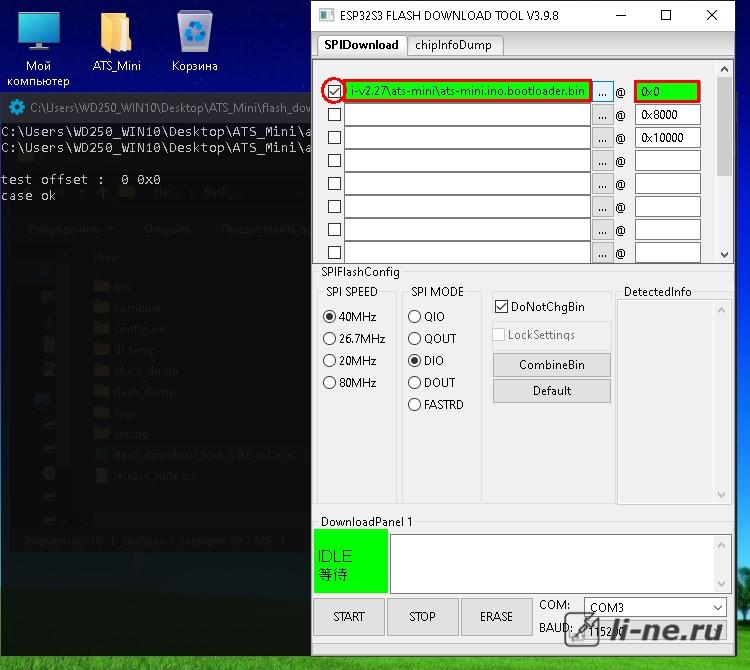Click the bootloader.bin file path field
The image size is (750, 670).
tap(467, 91)
